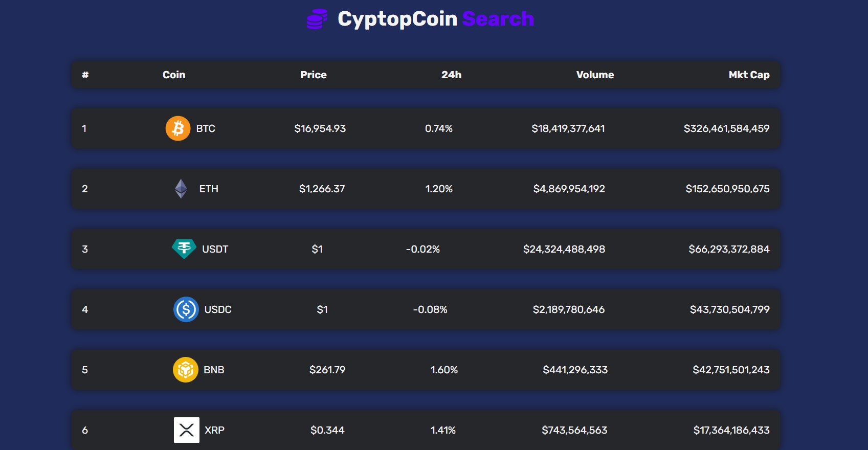Select the Mkt Cap column header
Image resolution: width=868 pixels, height=450 pixels.
click(749, 75)
